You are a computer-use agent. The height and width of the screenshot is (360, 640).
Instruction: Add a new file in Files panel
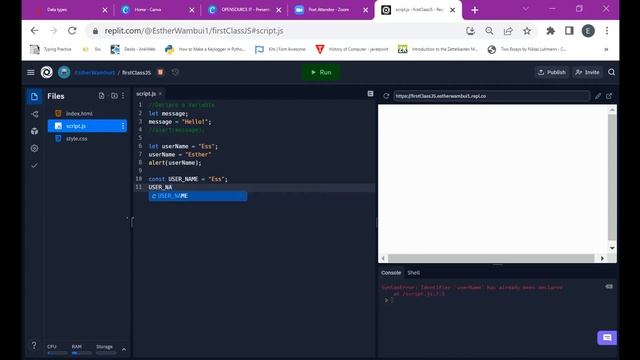[102, 96]
